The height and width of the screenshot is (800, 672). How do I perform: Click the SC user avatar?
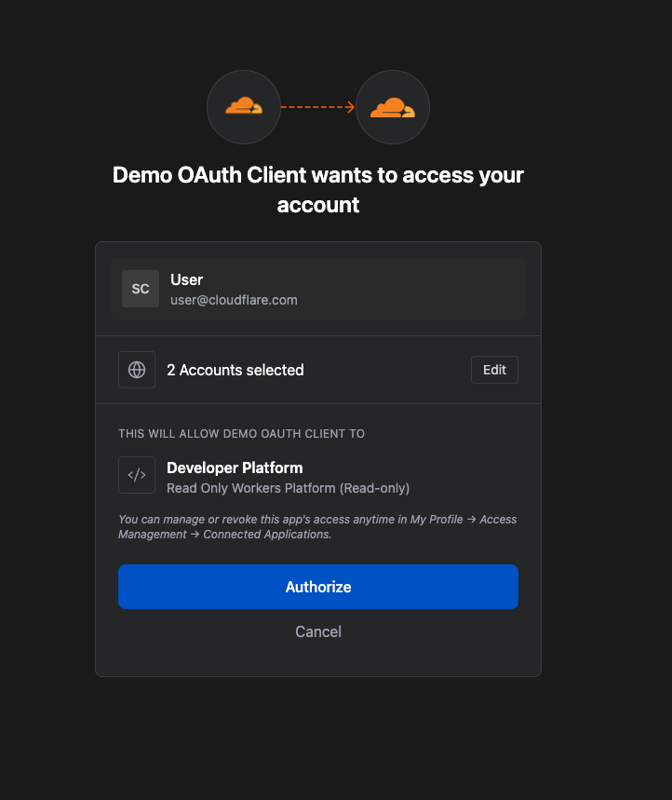(141, 289)
